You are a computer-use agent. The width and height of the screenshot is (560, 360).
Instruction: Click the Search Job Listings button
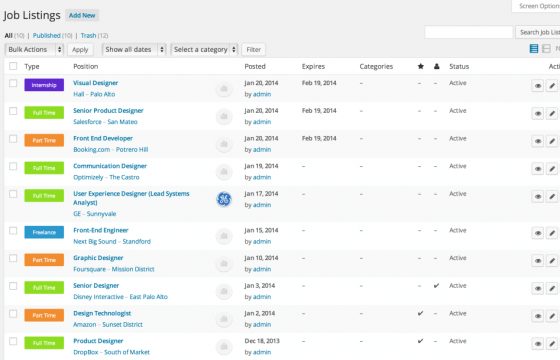point(538,32)
